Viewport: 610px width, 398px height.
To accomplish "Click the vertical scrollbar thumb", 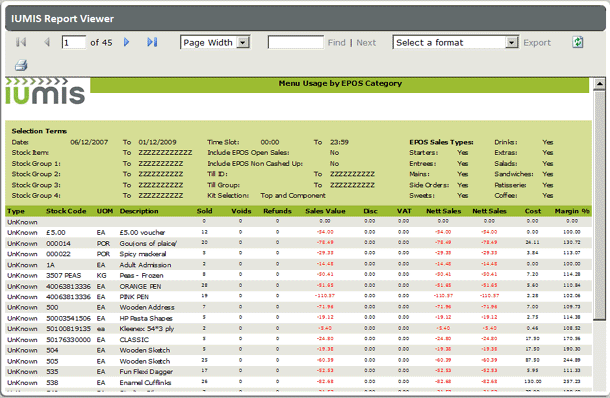I will (599, 205).
